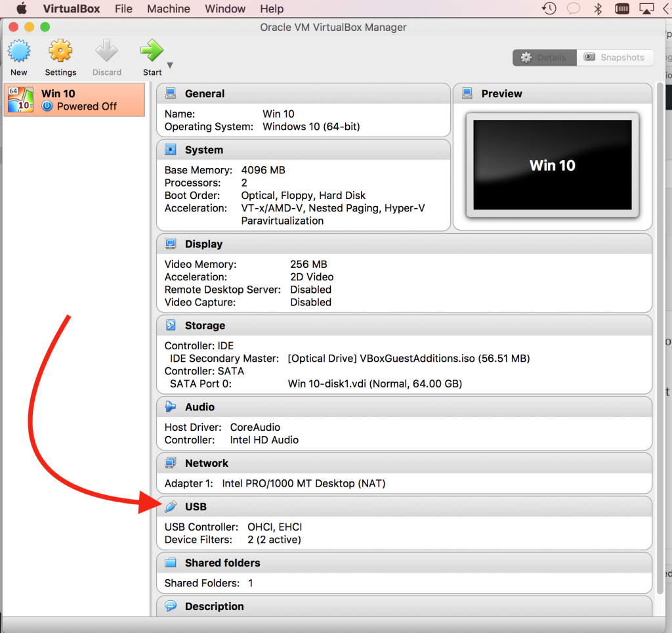Click the Discard saved state icon
The height and width of the screenshot is (633, 672).
click(106, 51)
